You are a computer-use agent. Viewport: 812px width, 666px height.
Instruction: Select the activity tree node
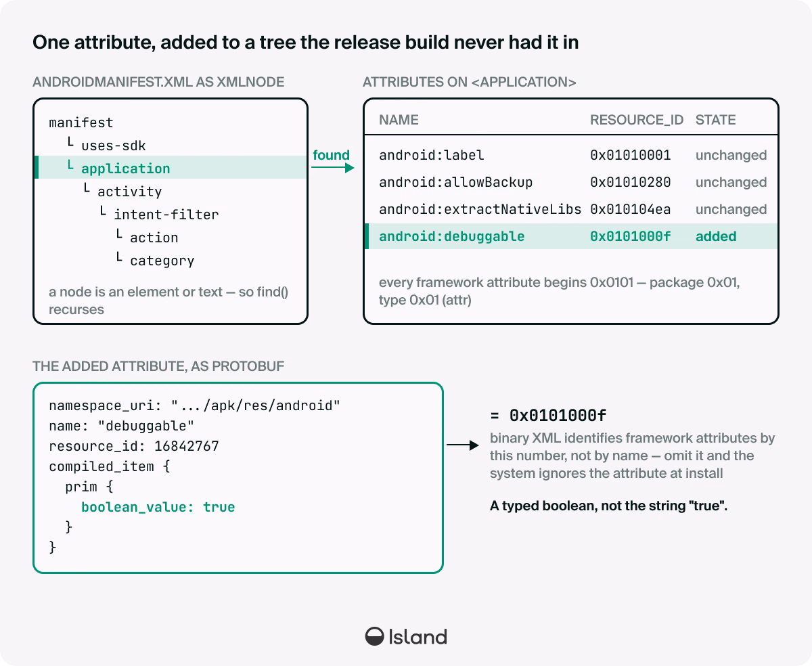pyautogui.click(x=129, y=192)
